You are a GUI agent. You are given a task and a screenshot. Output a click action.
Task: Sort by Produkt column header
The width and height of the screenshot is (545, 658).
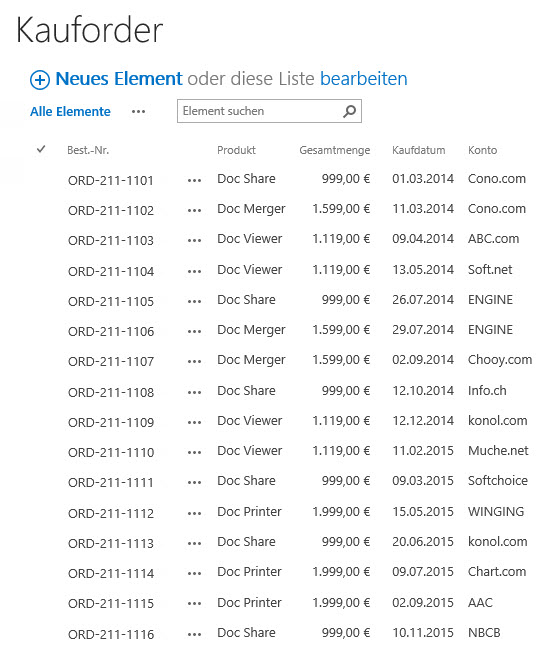pyautogui.click(x=236, y=150)
